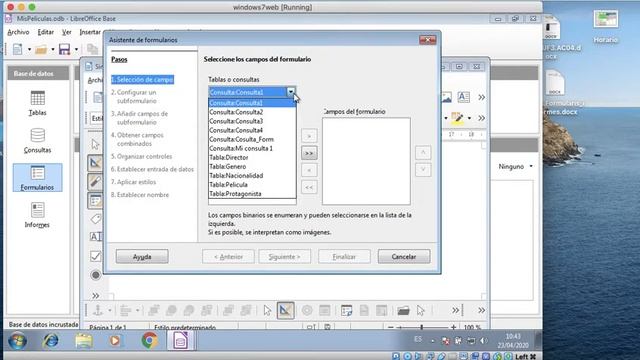
Task: Click LibreOffice Base taskbar icon
Action: [180, 340]
